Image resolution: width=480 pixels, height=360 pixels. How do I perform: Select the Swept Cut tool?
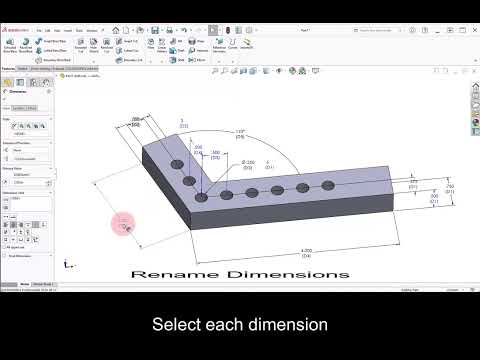[127, 41]
